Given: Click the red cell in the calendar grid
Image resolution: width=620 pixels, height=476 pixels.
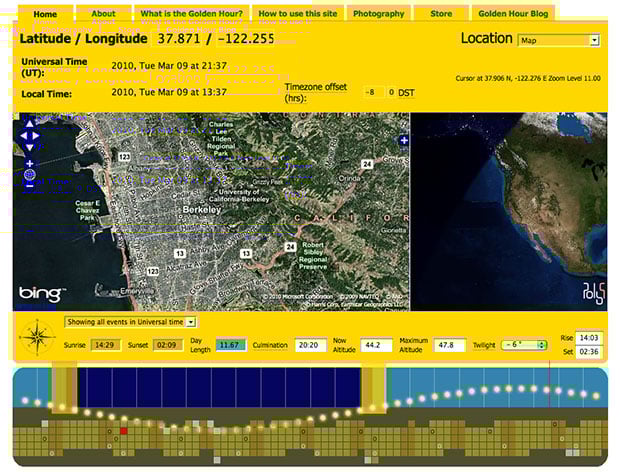Looking at the screenshot, I should (123, 431).
